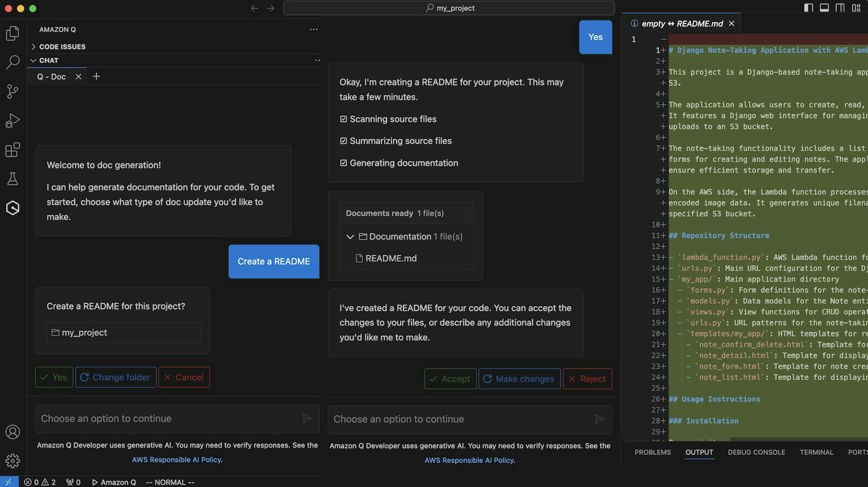Collapse the Documentation folder tree
This screenshot has height=487, width=868.
[350, 237]
